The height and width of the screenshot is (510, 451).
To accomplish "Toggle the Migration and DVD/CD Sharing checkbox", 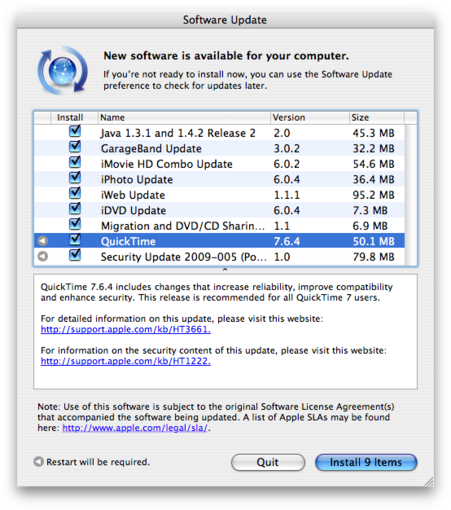I will click(75, 224).
